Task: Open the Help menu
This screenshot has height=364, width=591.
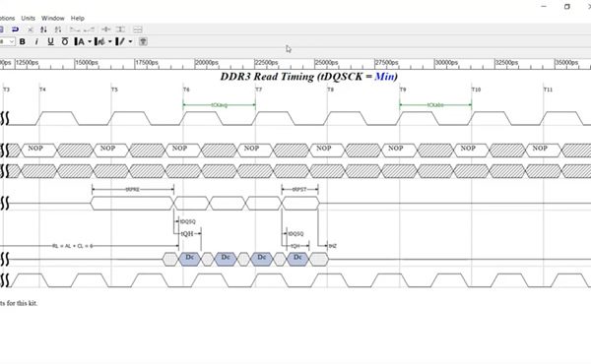Action: pos(78,18)
